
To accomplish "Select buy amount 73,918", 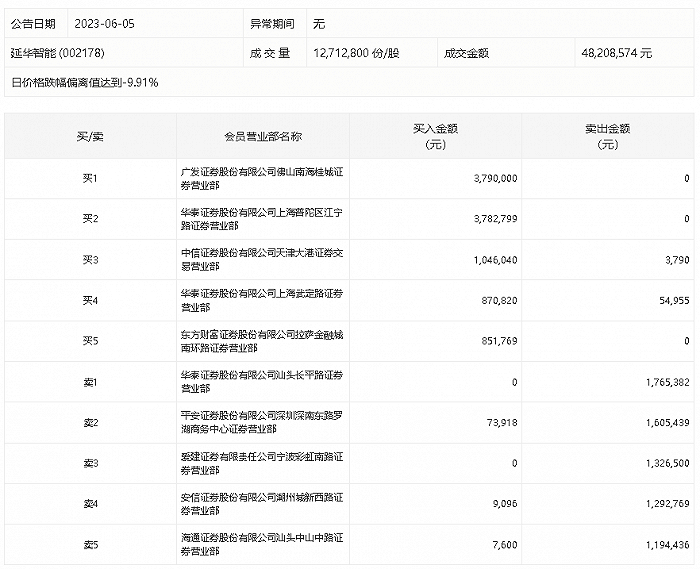I will point(502,423).
